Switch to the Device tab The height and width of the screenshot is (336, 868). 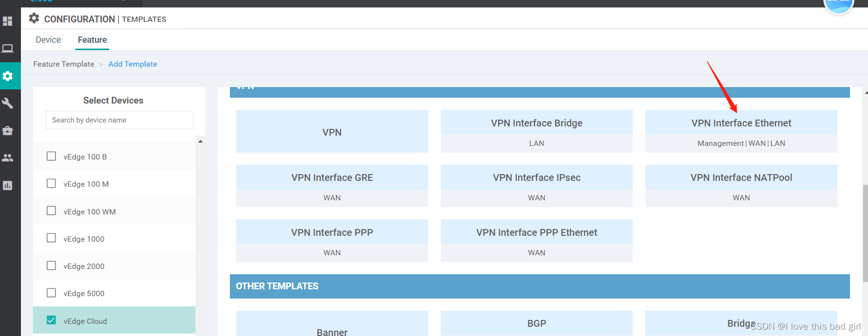(x=48, y=40)
